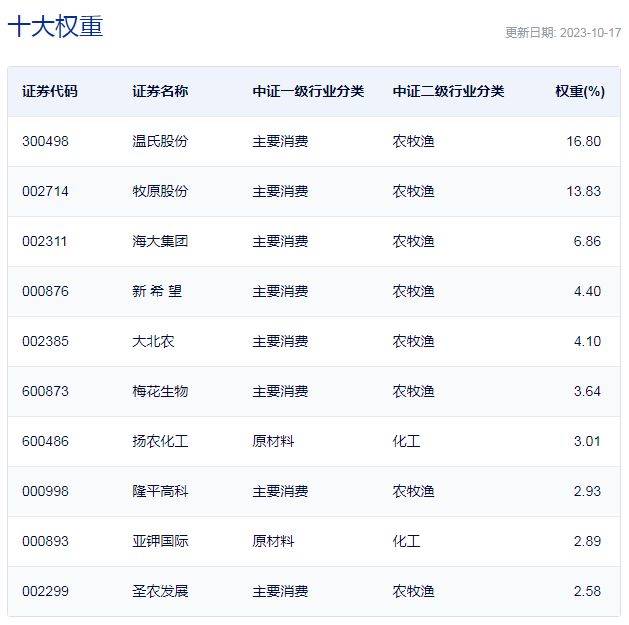Click weight value 3.64
The height and width of the screenshot is (625, 629).
point(587,391)
